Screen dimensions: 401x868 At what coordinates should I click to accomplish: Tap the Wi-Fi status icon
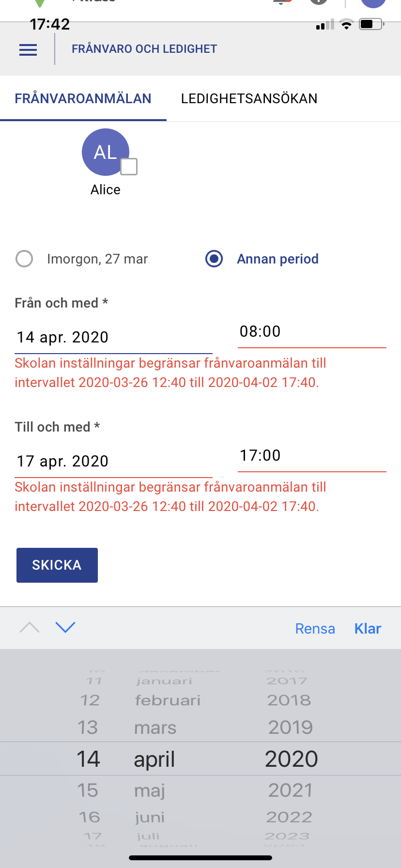click(x=346, y=25)
